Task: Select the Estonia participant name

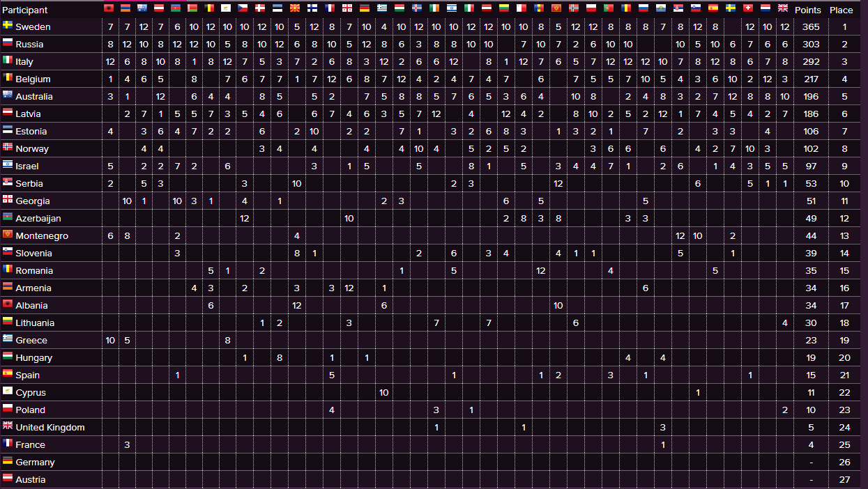Action: point(31,131)
